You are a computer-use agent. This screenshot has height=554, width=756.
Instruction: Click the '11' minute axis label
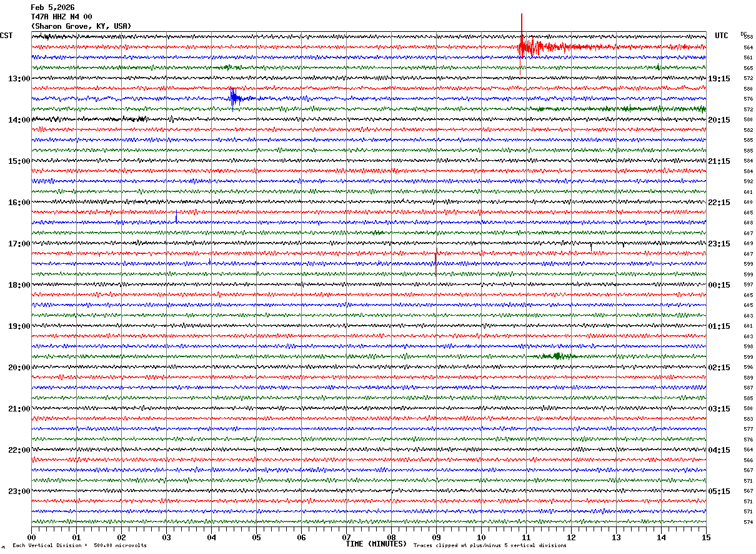[x=526, y=537]
